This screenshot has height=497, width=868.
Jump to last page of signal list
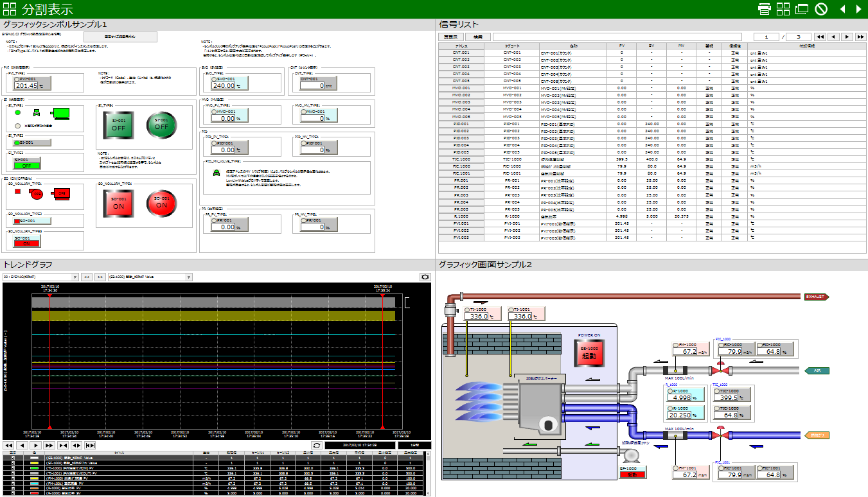pyautogui.click(x=860, y=37)
